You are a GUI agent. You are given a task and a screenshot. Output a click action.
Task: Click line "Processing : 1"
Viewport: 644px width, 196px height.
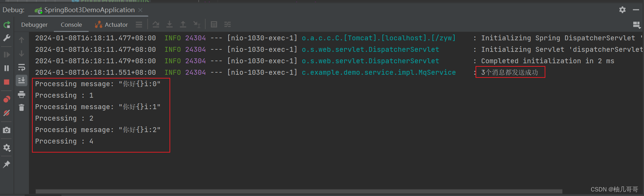[64, 95]
